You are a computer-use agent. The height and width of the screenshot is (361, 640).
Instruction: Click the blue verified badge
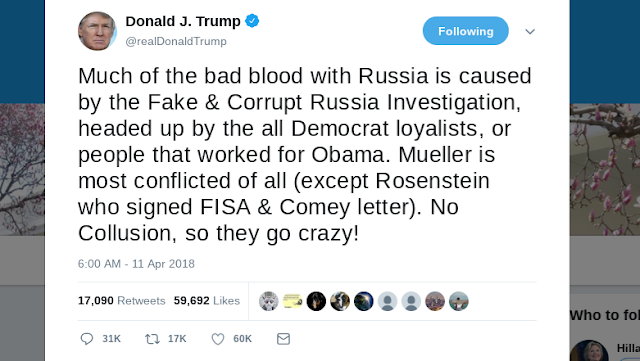click(x=252, y=21)
